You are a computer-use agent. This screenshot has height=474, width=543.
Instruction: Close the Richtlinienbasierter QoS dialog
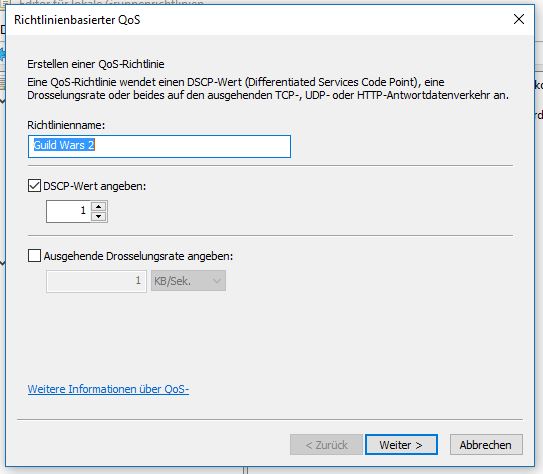pos(518,19)
